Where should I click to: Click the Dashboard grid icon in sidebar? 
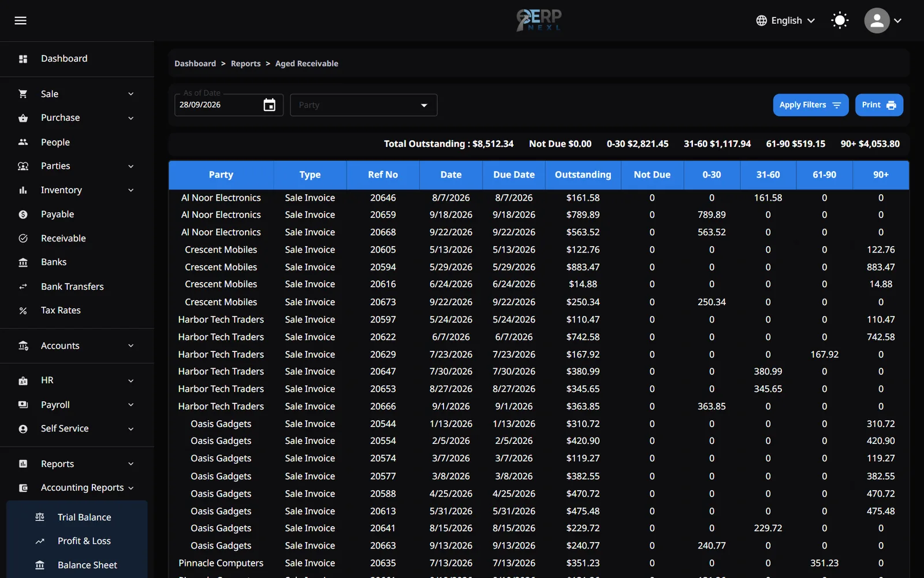point(23,59)
